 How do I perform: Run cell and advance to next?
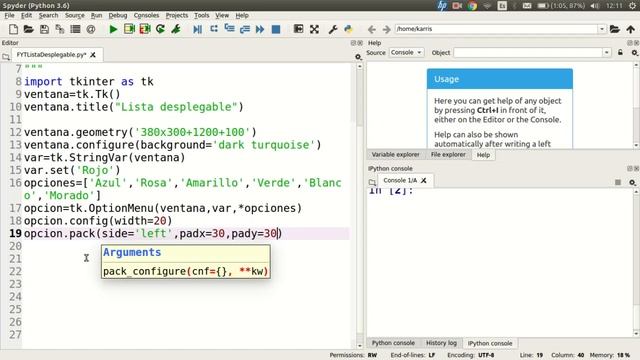(145, 29)
